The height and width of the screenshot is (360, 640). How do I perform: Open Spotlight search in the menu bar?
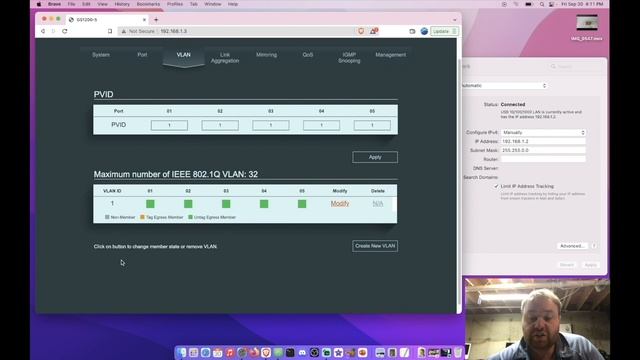tap(542, 4)
